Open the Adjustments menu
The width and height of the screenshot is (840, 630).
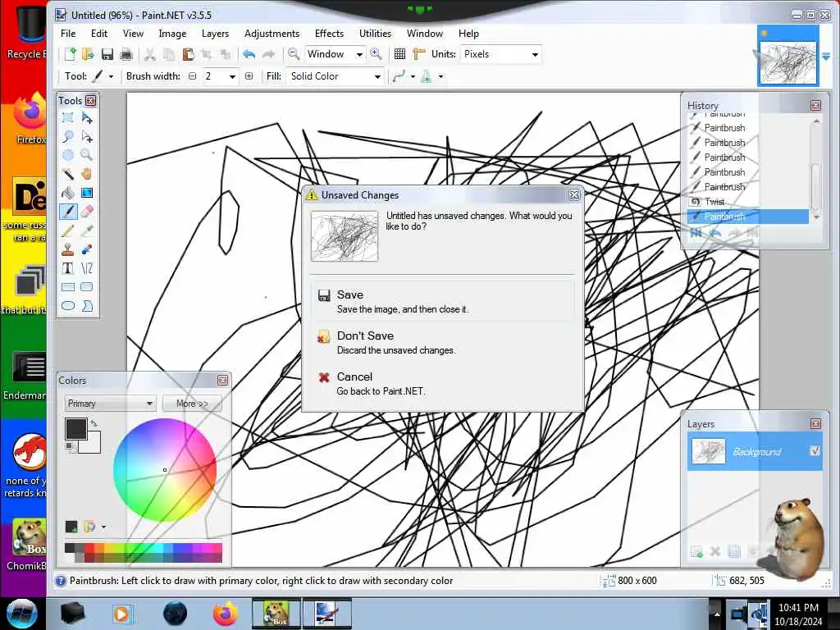(x=272, y=33)
